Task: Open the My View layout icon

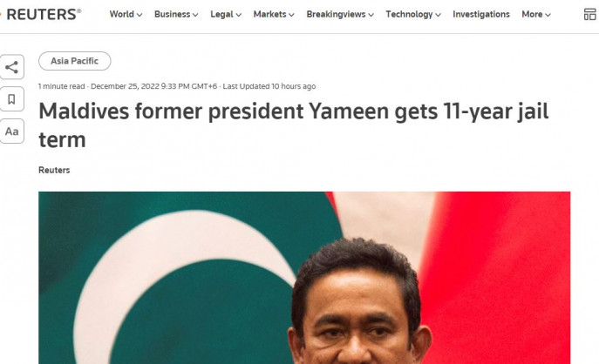Action: pos(590,15)
